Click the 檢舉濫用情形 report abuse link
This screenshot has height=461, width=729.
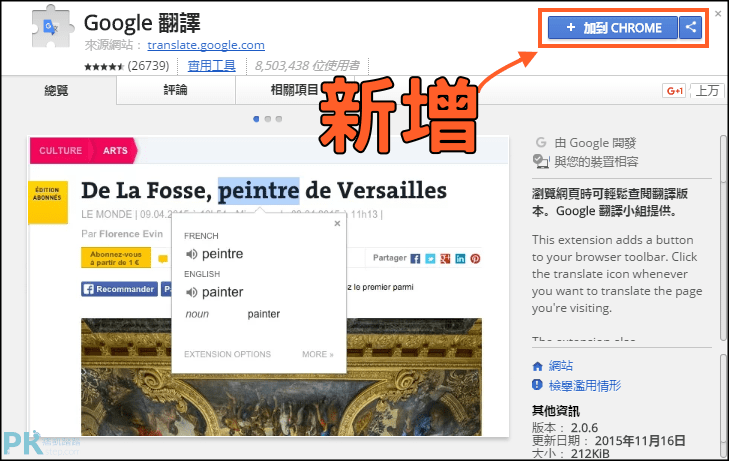(585, 385)
